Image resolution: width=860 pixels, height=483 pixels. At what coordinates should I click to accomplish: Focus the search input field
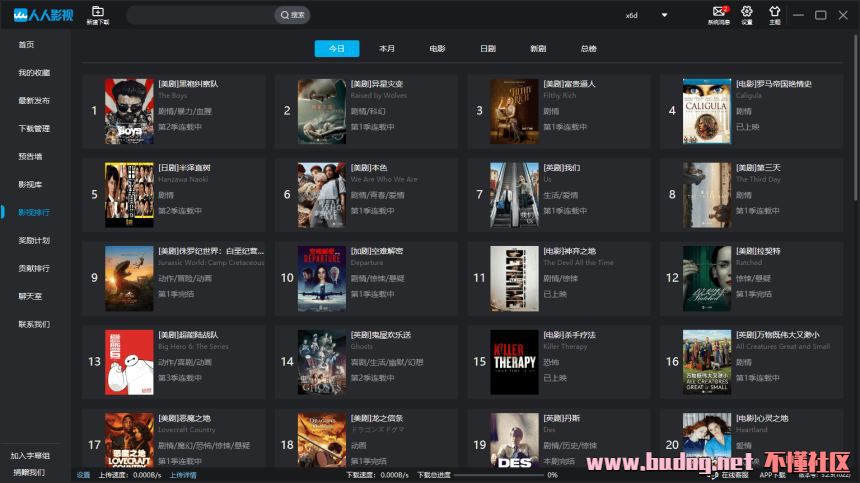(201, 15)
